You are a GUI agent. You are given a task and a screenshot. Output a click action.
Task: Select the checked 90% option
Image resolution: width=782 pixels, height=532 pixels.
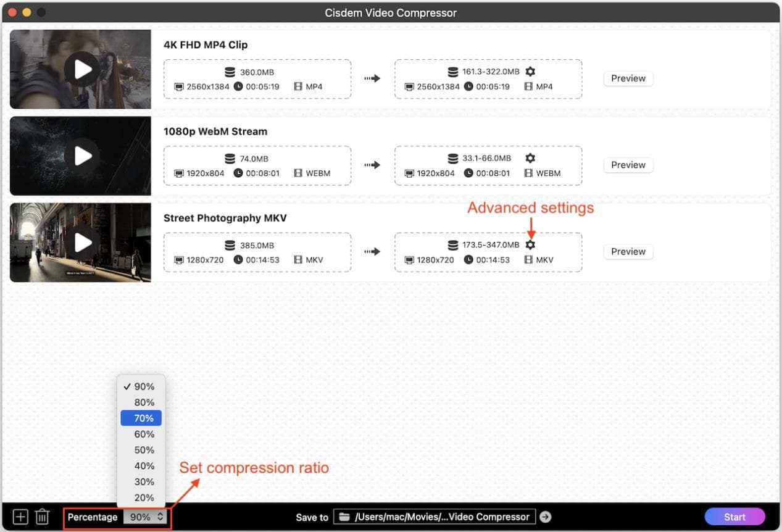[x=141, y=386]
